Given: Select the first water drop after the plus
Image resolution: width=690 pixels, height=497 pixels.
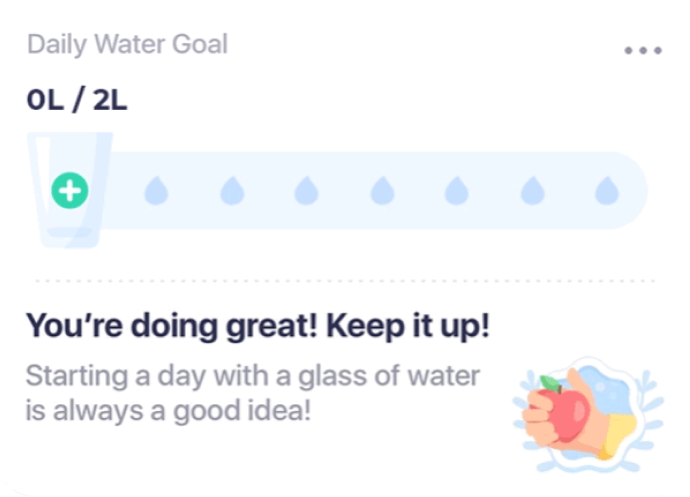Looking at the screenshot, I should click(157, 190).
